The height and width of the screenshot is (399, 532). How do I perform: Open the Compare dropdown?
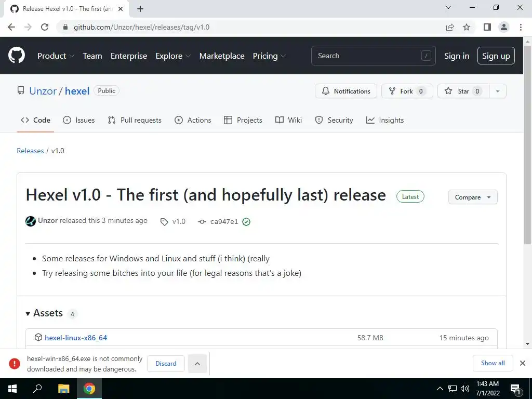click(473, 197)
